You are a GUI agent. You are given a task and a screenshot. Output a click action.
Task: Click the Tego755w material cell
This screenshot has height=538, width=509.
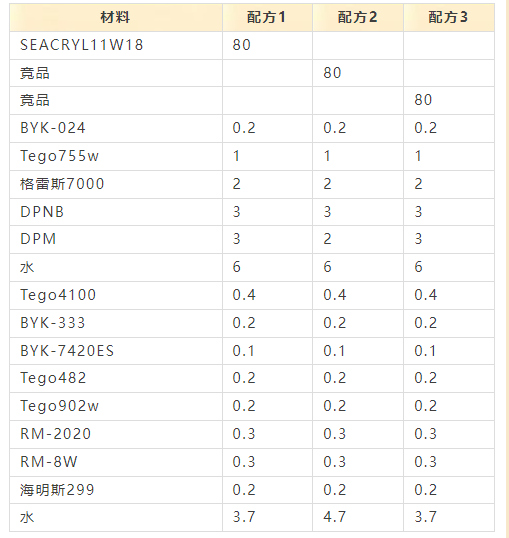click(x=116, y=156)
